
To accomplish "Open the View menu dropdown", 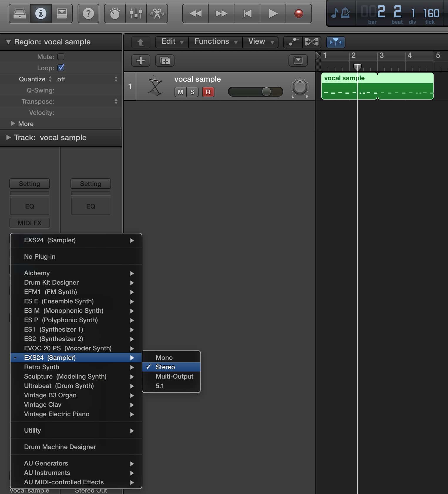I will click(260, 42).
